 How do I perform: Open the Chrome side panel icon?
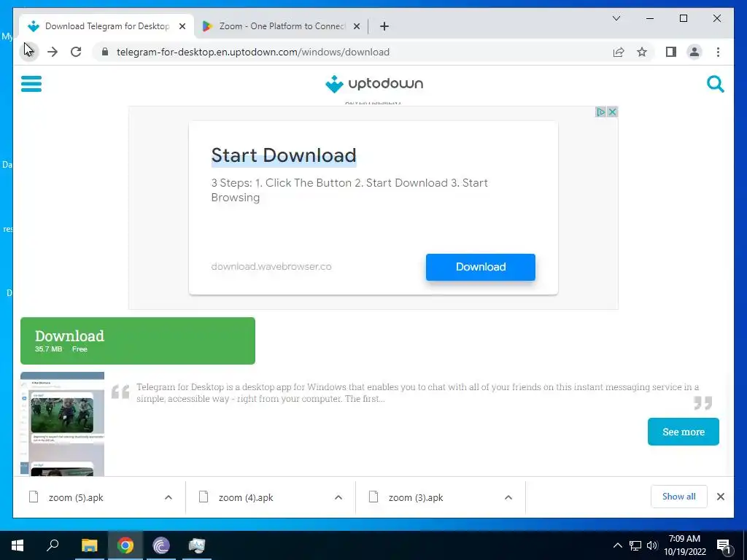point(671,52)
